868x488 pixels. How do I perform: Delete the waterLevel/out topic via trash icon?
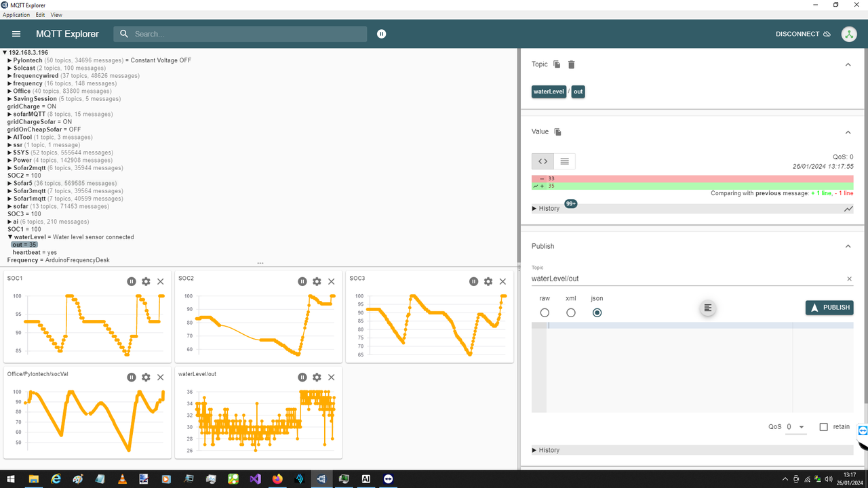pos(571,64)
